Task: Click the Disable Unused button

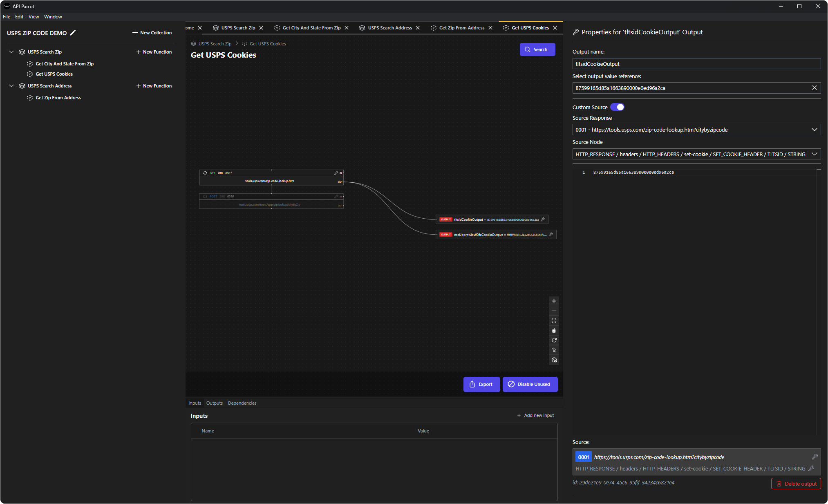Action: pos(530,384)
